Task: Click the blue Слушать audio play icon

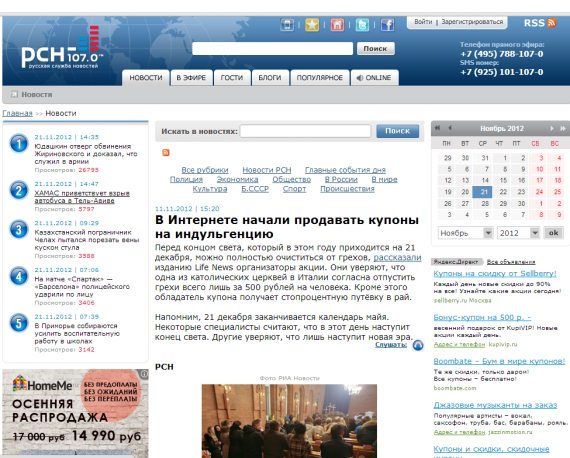Action: (x=418, y=345)
